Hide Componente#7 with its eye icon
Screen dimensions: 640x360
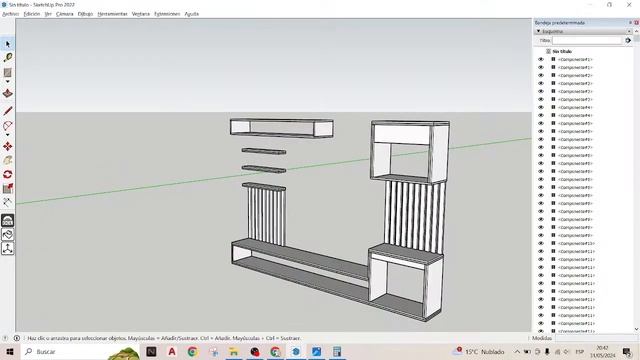tap(541, 147)
